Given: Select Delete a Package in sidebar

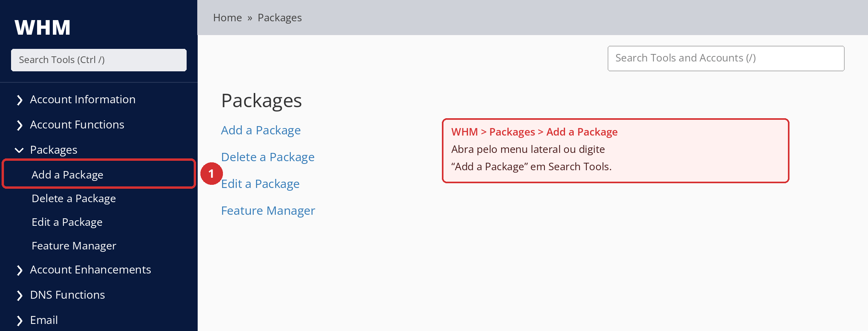Looking at the screenshot, I should coord(74,198).
